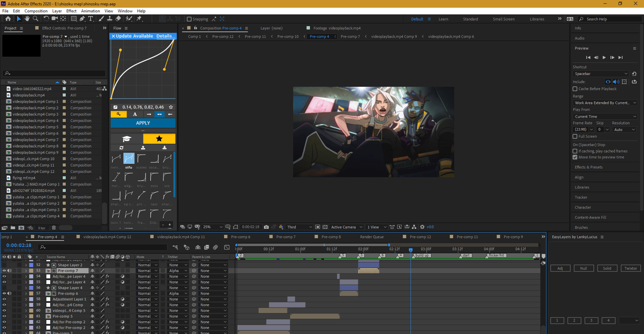Select the Rotation tool
The height and width of the screenshot is (334, 644).
(46, 19)
